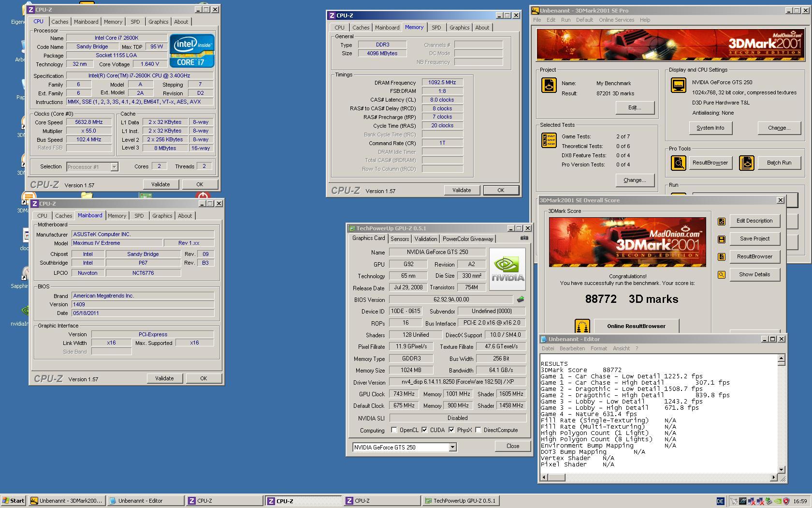
Task: Switch to TechPowerUp GPU-Z in the taskbar
Action: [461, 501]
